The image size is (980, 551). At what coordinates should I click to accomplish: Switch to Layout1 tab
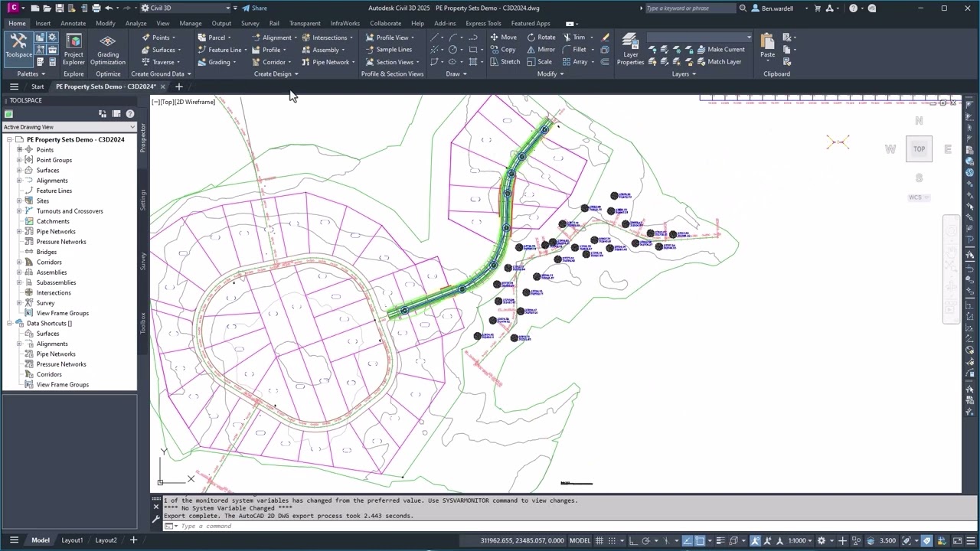(x=72, y=540)
